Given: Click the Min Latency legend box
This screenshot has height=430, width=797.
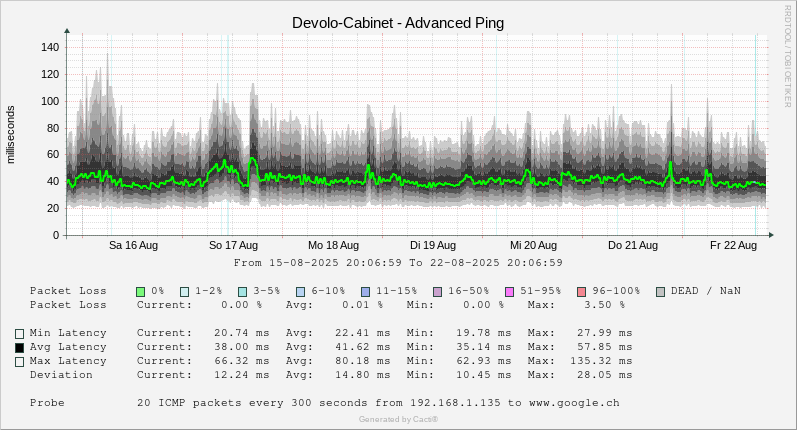Looking at the screenshot, I should tap(19, 334).
